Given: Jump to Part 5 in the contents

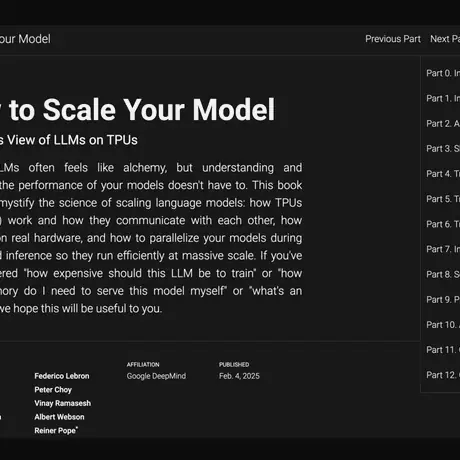Looking at the screenshot, I should [x=443, y=199].
